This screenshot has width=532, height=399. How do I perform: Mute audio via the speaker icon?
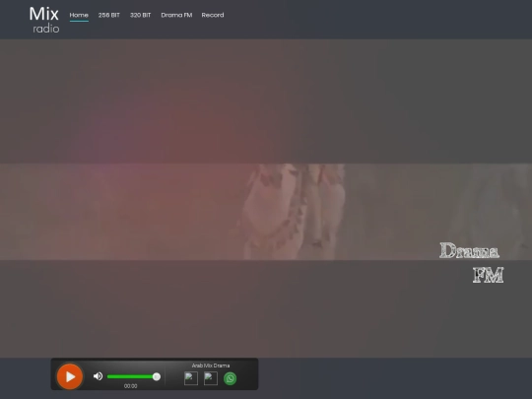(99, 376)
